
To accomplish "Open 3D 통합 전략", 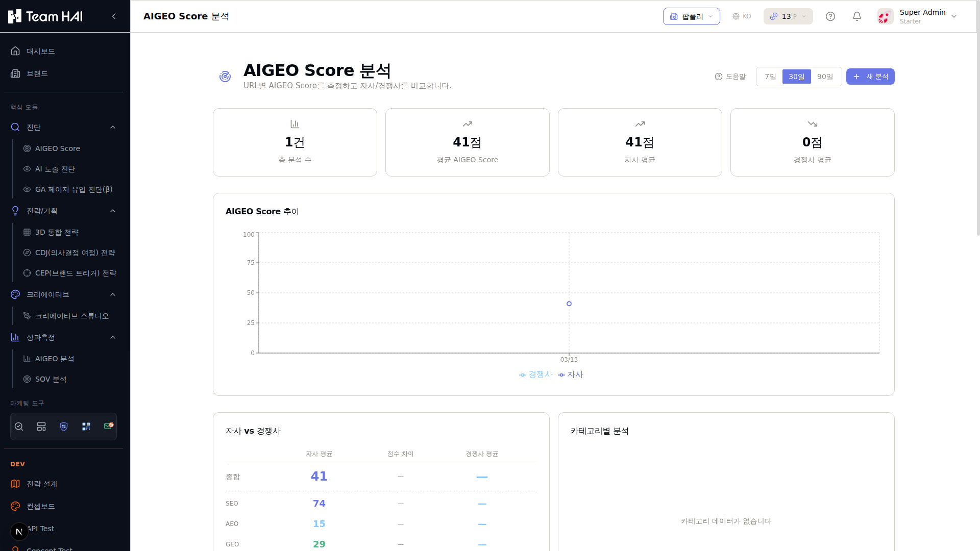I will [69, 232].
